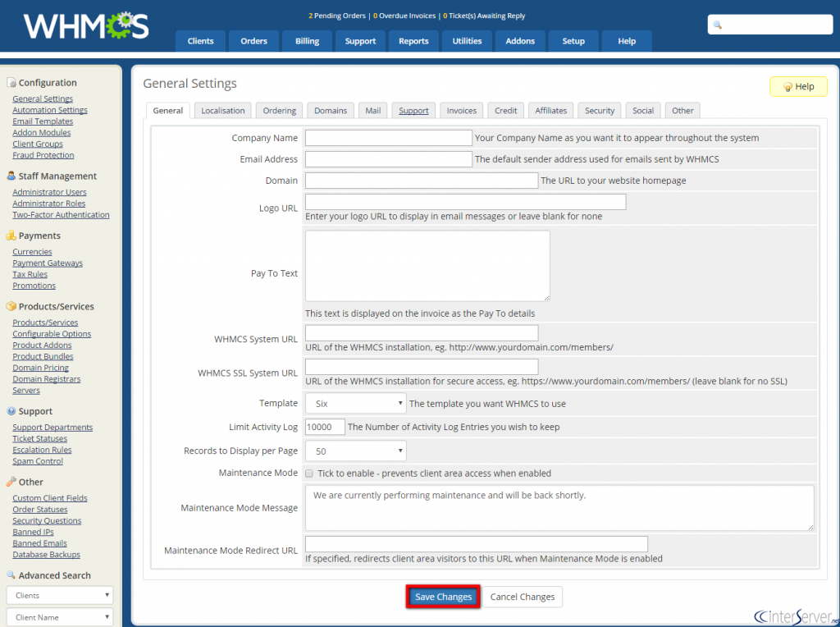Screen dimensions: 840x627
Task: Open the Configurable Options link
Action: pyautogui.click(x=52, y=333)
